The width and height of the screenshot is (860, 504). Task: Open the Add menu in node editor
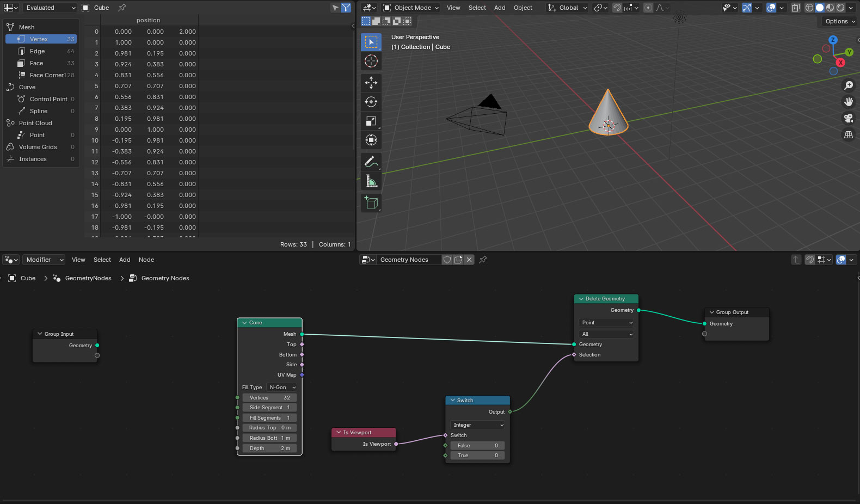(125, 260)
